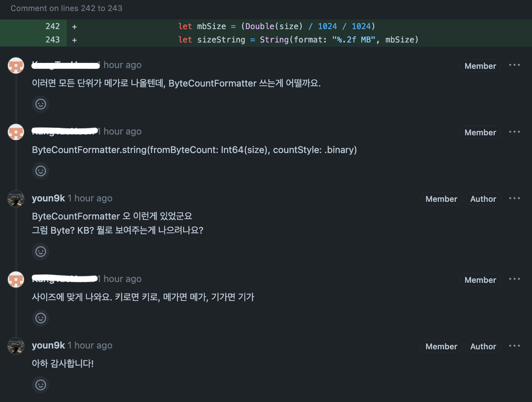Open the three-dot menu for "아하 감사합니다!" comment
The image size is (532, 402).
(514, 346)
